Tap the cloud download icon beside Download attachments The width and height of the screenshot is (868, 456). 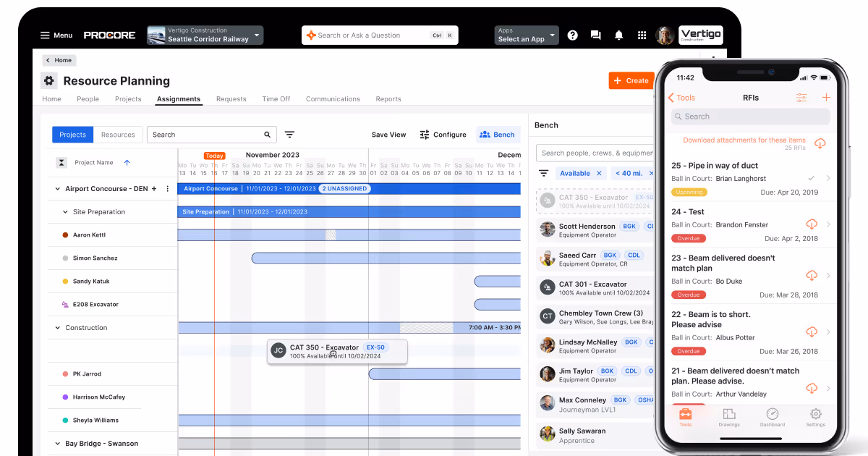tap(820, 143)
